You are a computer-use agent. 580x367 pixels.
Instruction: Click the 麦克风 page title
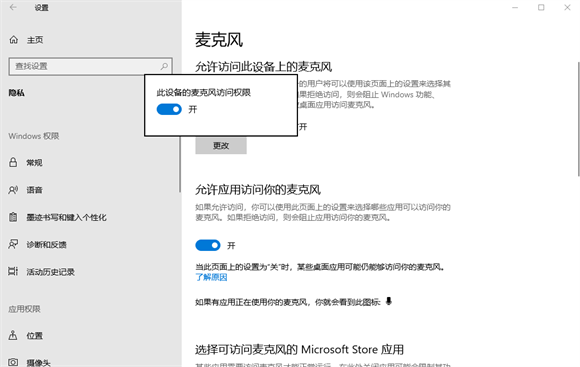point(219,40)
